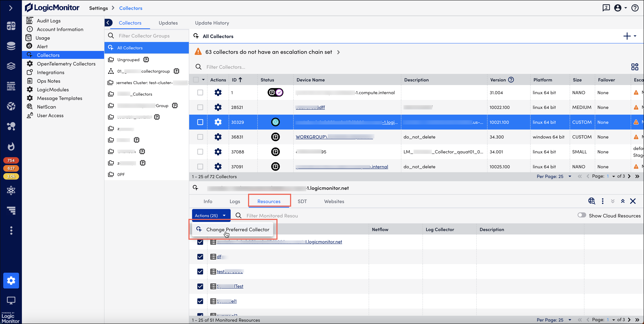
Task: Click the red 754 alert count badge
Action: point(11,160)
